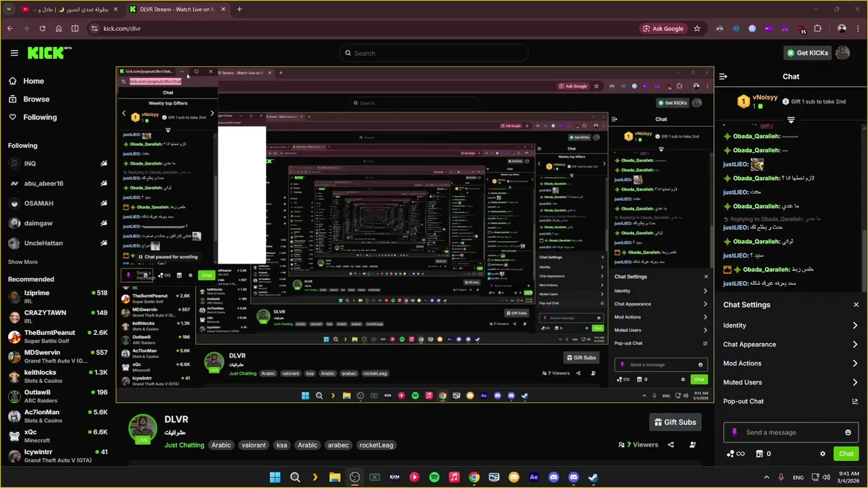Open a new browser tab with the plus

239,9
